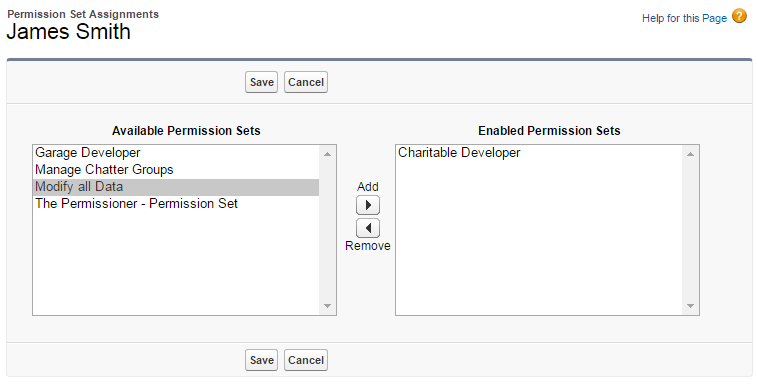Click Available list scroll up arrow
The height and width of the screenshot is (384, 757).
(327, 154)
